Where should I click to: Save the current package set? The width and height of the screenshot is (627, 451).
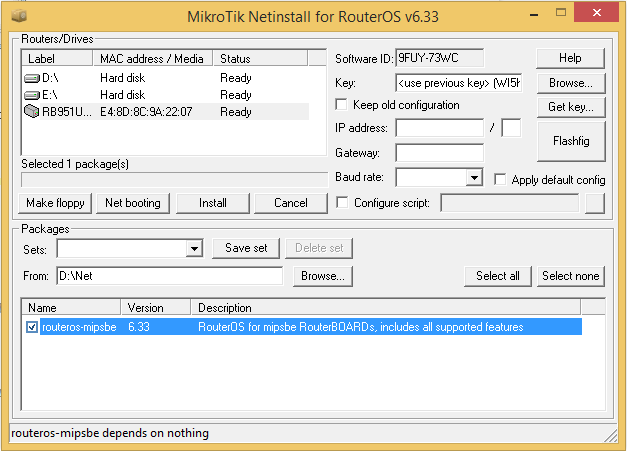[x=246, y=248]
